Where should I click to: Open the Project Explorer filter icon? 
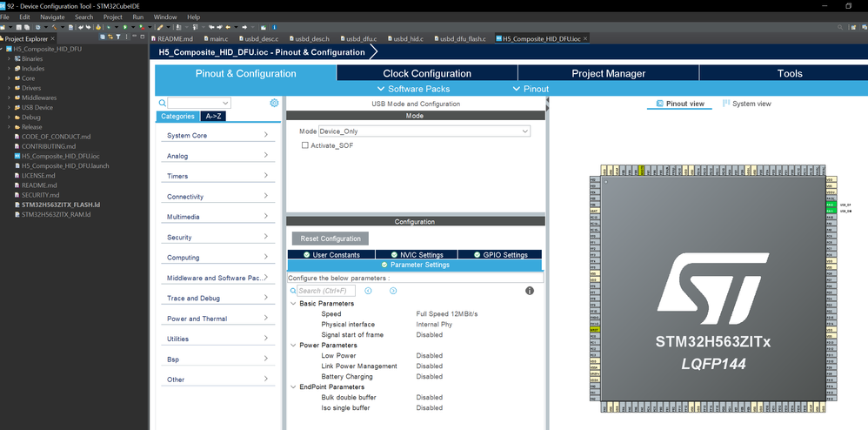(118, 37)
